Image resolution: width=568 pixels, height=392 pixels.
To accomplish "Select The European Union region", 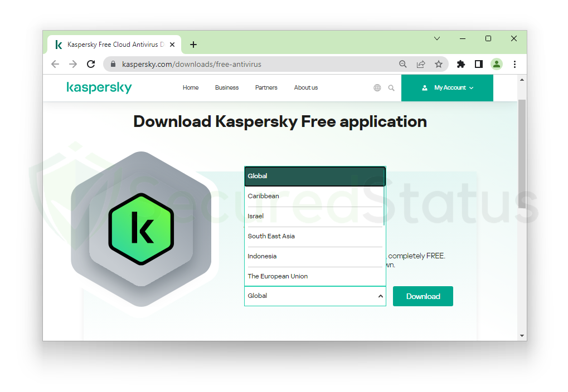I will click(x=314, y=277).
